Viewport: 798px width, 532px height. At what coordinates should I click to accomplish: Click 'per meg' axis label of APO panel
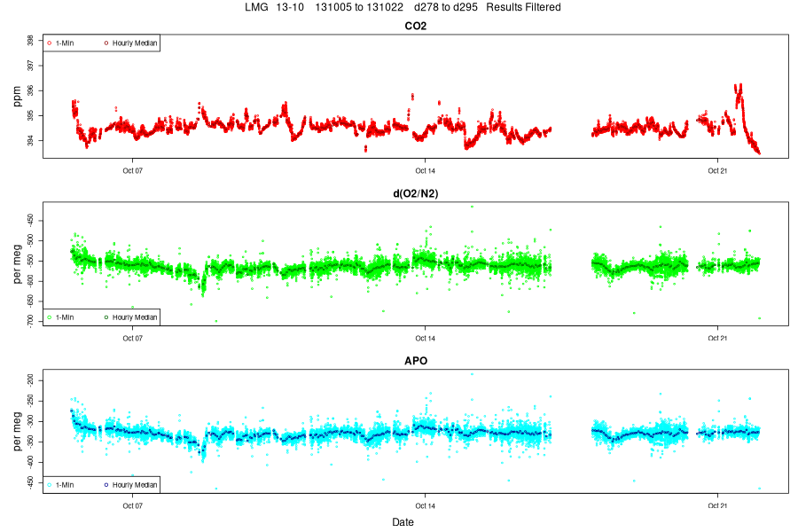pyautogui.click(x=18, y=431)
